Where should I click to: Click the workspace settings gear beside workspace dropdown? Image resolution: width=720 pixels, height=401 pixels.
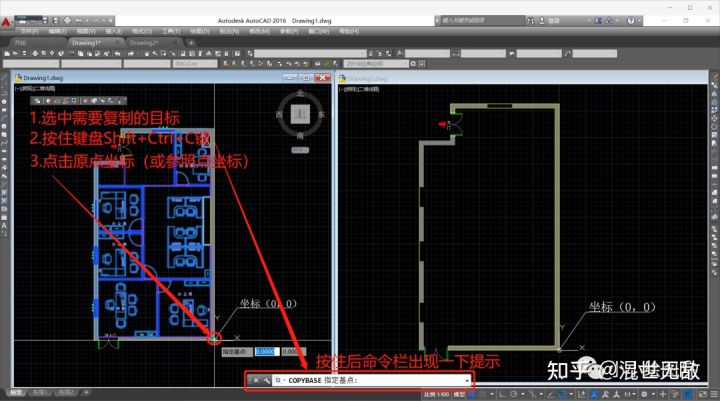tap(413, 64)
